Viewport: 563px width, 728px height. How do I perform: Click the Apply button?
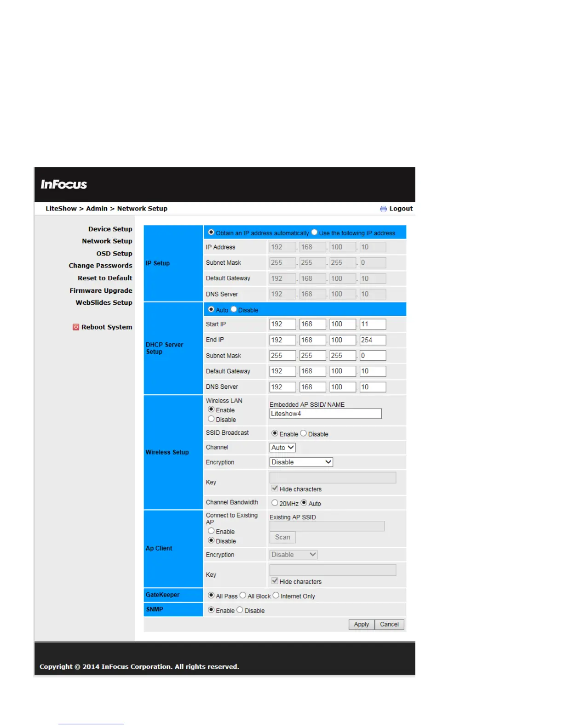362,625
